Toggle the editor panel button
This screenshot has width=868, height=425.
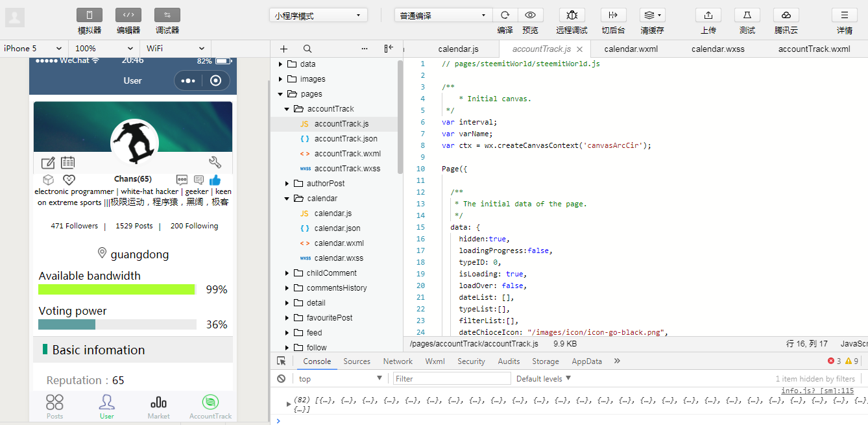(x=128, y=15)
